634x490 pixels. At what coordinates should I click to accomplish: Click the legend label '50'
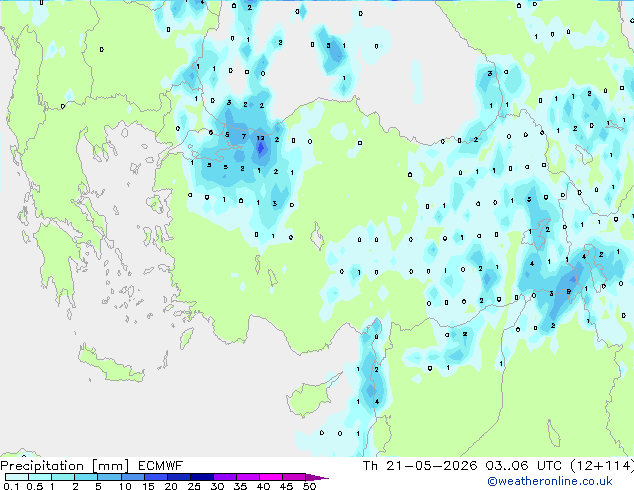click(309, 486)
